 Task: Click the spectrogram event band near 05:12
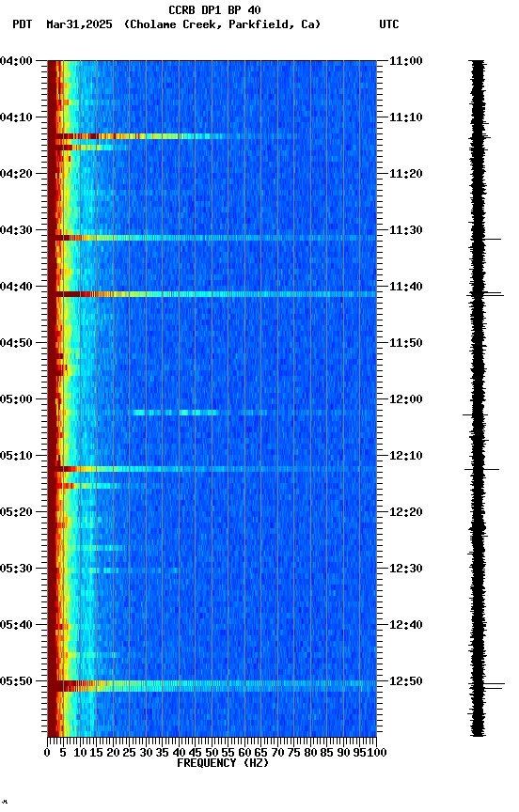click(x=212, y=470)
